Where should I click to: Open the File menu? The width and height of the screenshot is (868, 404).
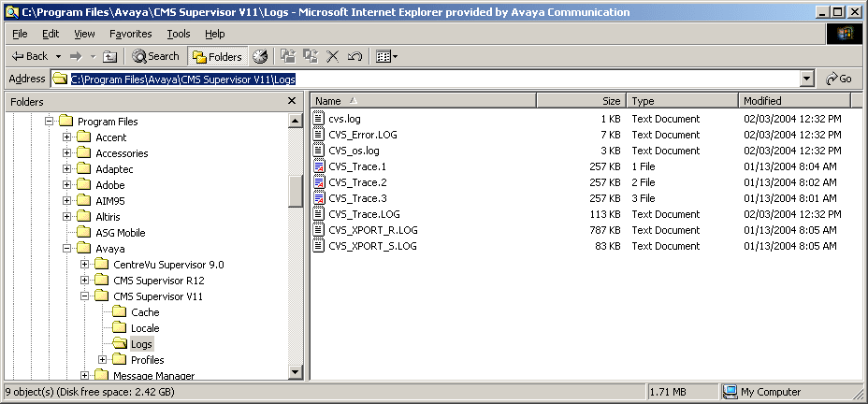[20, 34]
